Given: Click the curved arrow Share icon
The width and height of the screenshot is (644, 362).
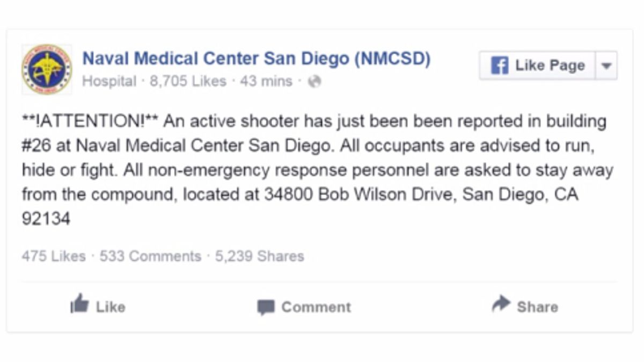Looking at the screenshot, I should (x=501, y=304).
